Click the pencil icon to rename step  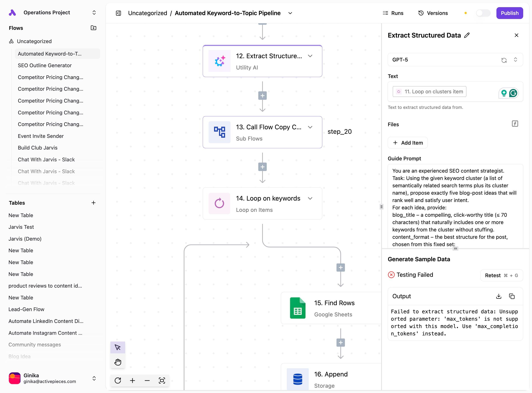point(467,35)
